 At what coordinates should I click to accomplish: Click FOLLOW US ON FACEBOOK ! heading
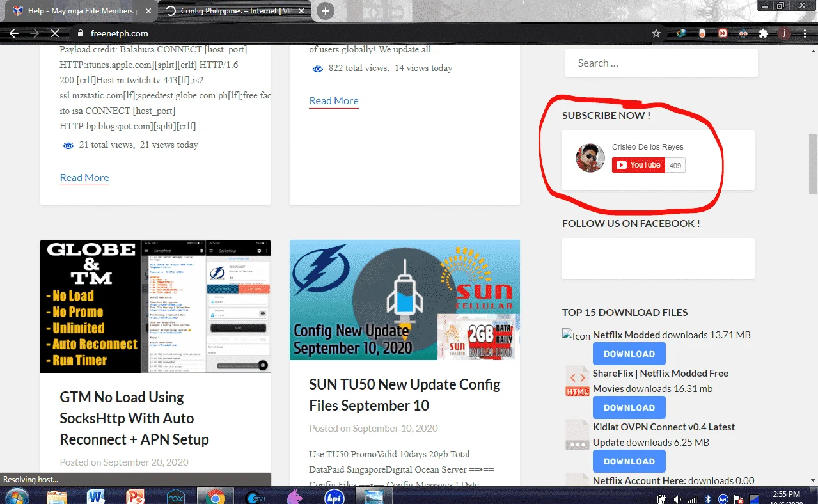tap(631, 224)
